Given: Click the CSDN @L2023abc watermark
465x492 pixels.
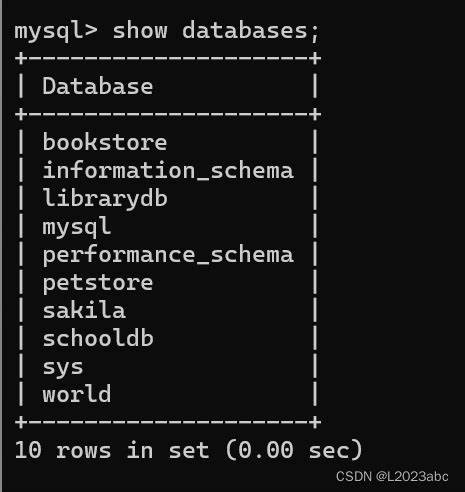Looking at the screenshot, I should [392, 477].
